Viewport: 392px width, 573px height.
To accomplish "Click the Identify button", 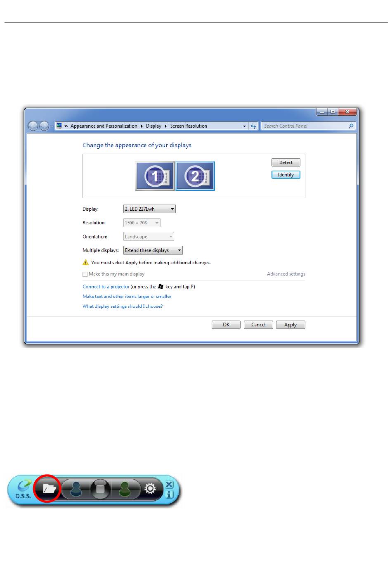I will point(286,175).
